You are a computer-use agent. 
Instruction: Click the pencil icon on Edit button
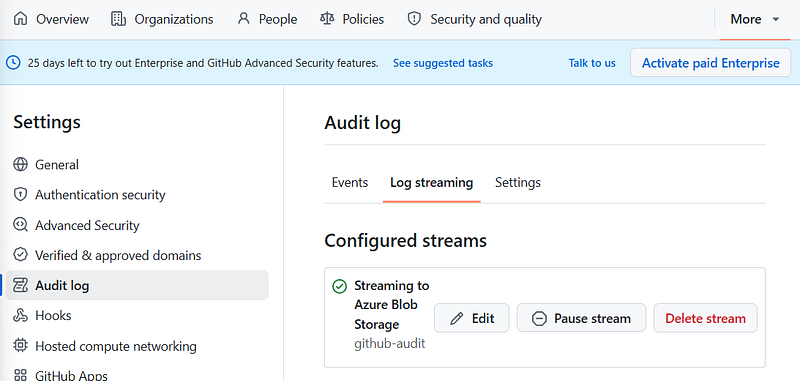click(457, 319)
